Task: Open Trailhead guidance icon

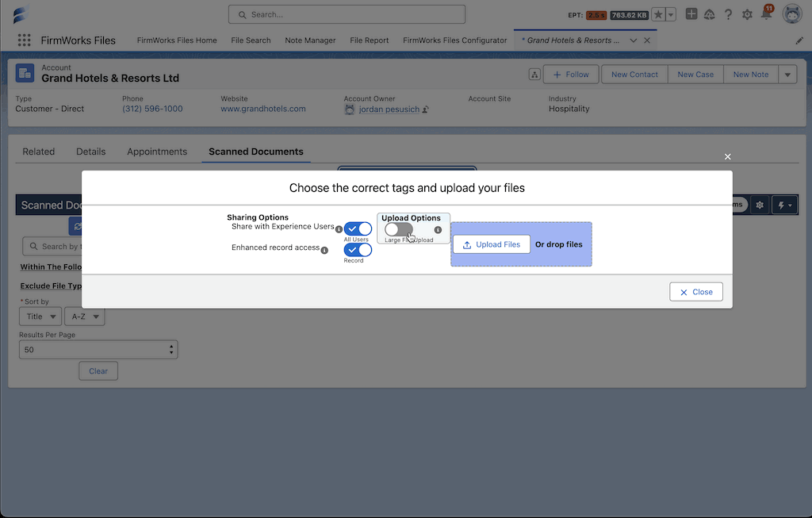Action: pyautogui.click(x=710, y=14)
